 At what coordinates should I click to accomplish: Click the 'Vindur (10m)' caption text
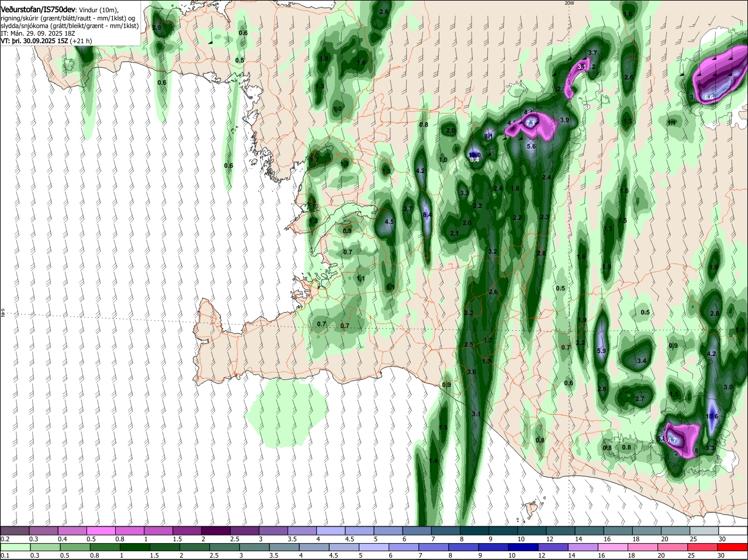99,10
